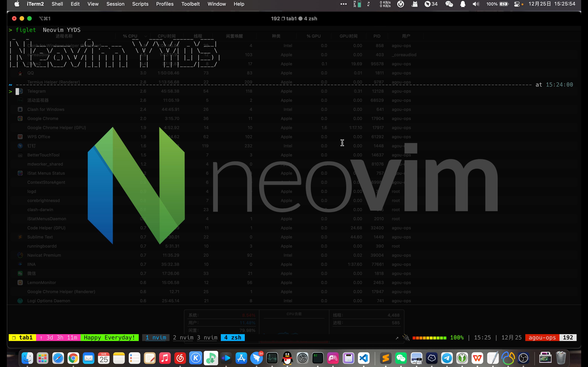Click the 'figlet Neovim YYDS' command line

coord(48,30)
